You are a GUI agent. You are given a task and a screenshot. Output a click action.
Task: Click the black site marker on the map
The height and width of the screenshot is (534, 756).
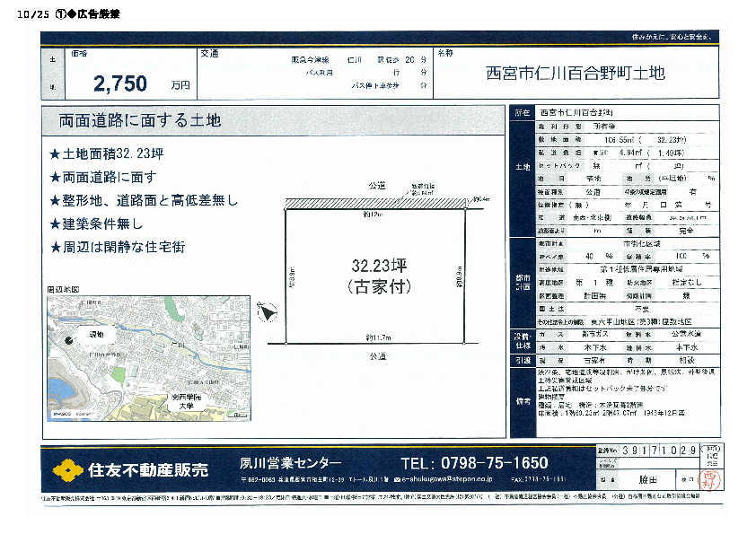(72, 340)
